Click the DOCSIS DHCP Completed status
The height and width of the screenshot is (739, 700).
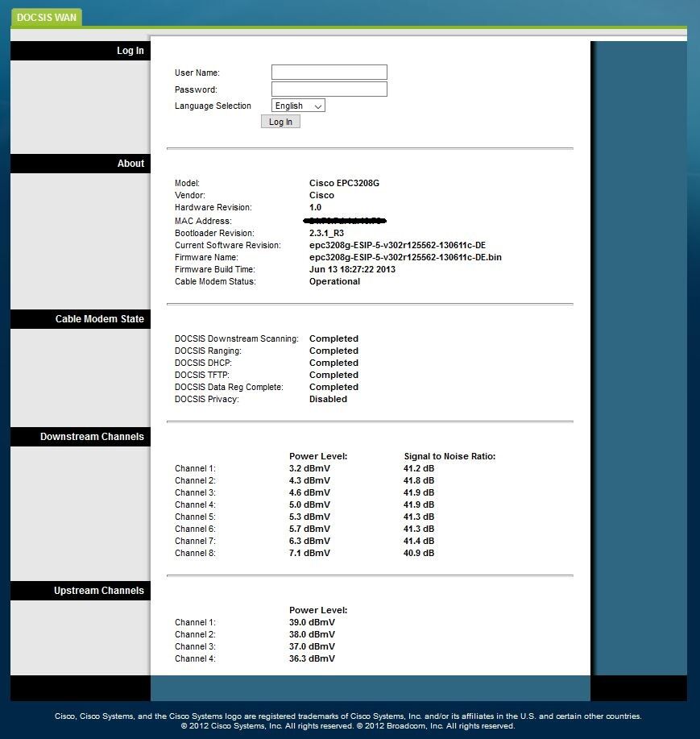coord(333,363)
